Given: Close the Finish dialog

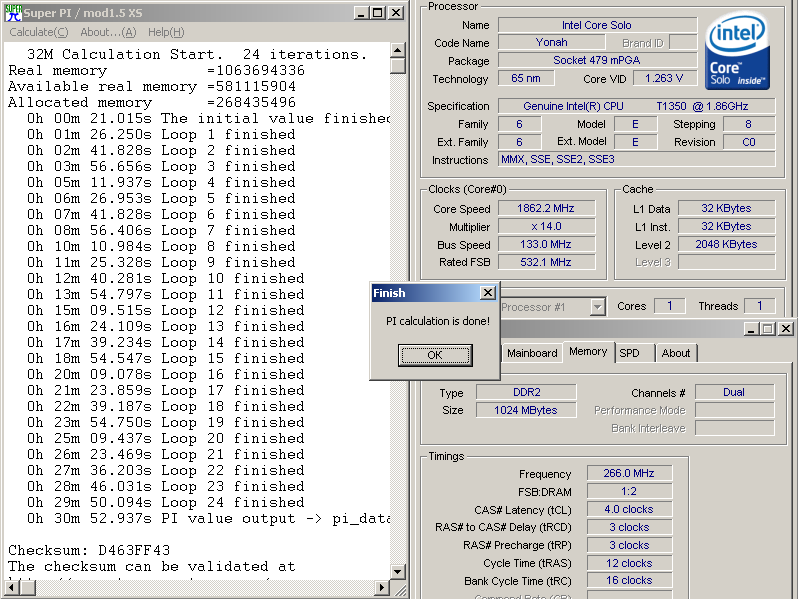Looking at the screenshot, I should [x=488, y=293].
